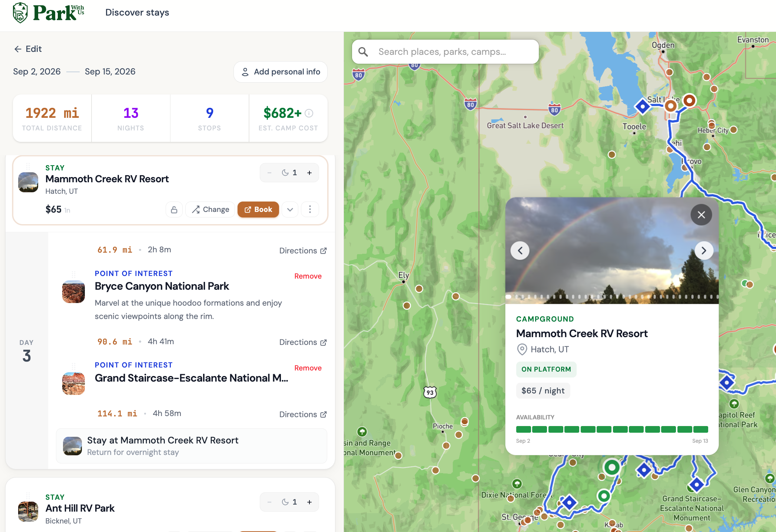Image resolution: width=776 pixels, height=532 pixels.
Task: Click the Capitol Reef National Park tree marker
Action: [x=734, y=403]
